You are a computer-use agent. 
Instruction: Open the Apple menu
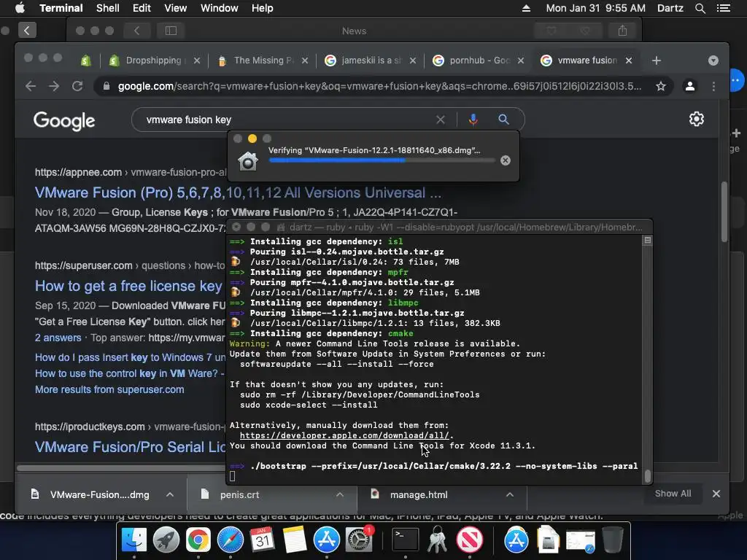click(x=20, y=8)
